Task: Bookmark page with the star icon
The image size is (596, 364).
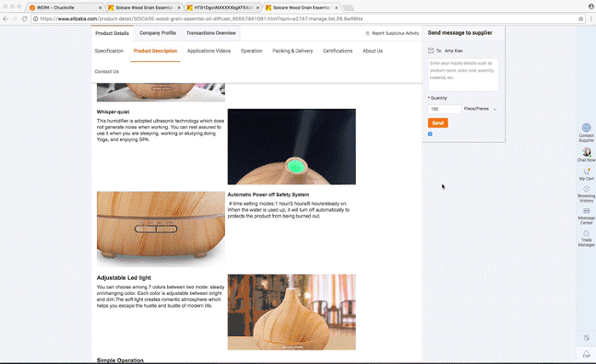Action: [581, 19]
